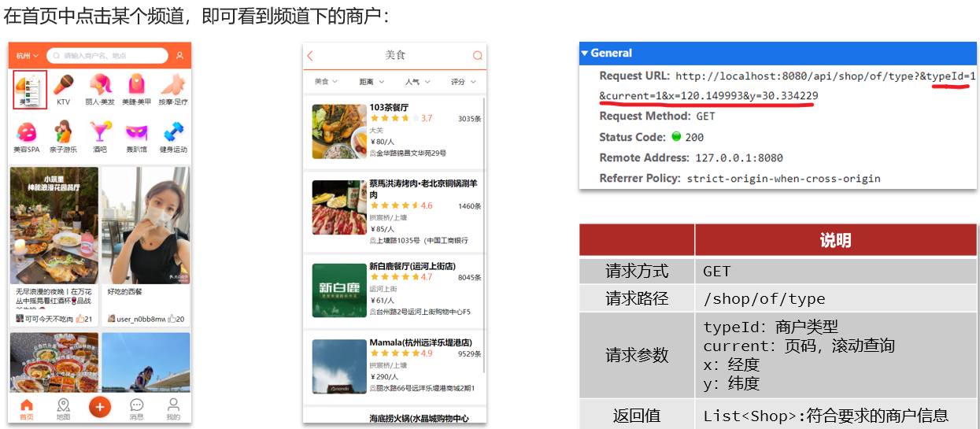This screenshot has height=429, width=980.
Task: Expand the 人气 popularity sort filter
Action: pyautogui.click(x=417, y=82)
